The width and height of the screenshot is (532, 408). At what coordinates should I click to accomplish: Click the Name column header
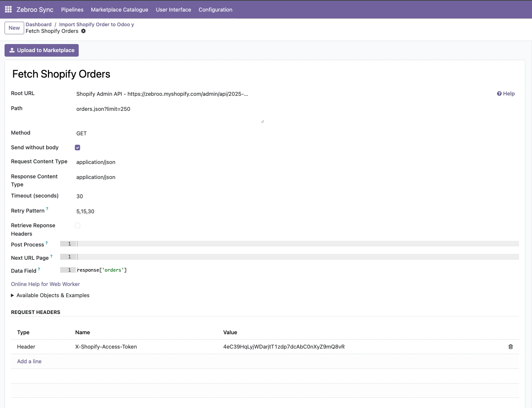(x=83, y=332)
